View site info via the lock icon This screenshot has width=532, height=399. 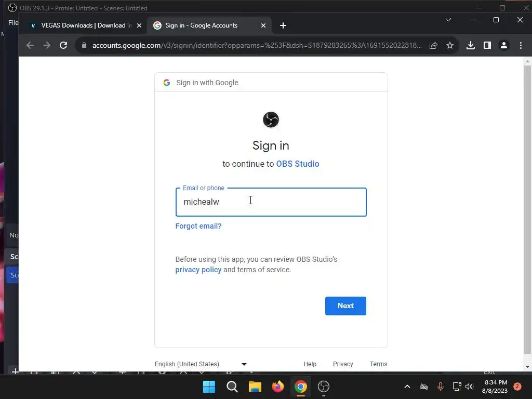pyautogui.click(x=84, y=46)
